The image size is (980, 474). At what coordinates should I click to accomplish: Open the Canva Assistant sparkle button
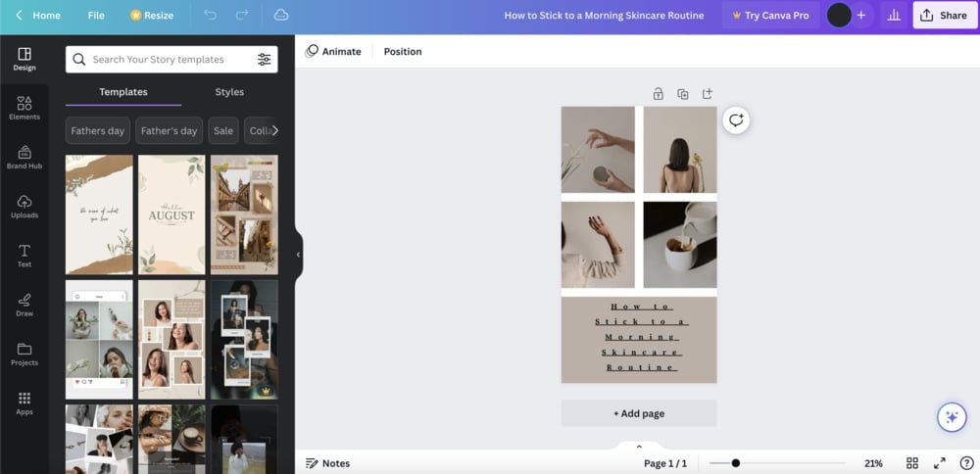pos(952,417)
